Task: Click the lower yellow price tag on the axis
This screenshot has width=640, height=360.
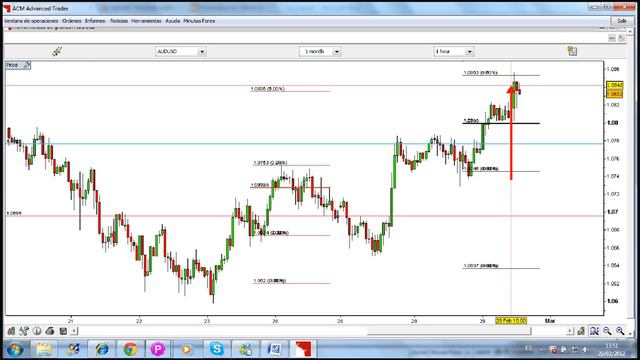Action: (x=614, y=94)
